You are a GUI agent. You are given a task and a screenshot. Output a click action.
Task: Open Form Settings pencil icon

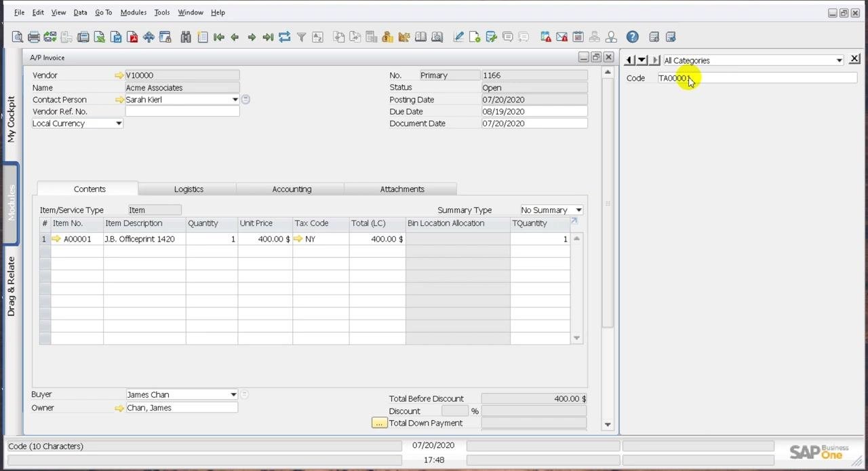click(458, 37)
